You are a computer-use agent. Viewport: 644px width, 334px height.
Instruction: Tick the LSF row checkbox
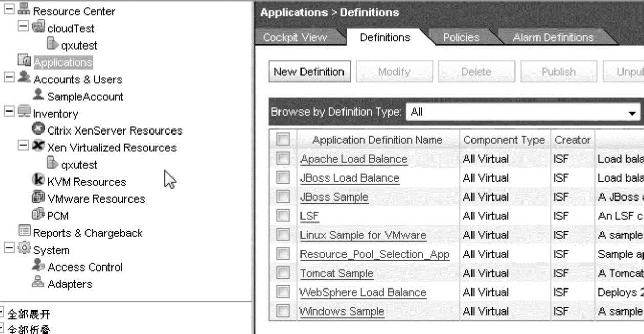click(x=283, y=216)
